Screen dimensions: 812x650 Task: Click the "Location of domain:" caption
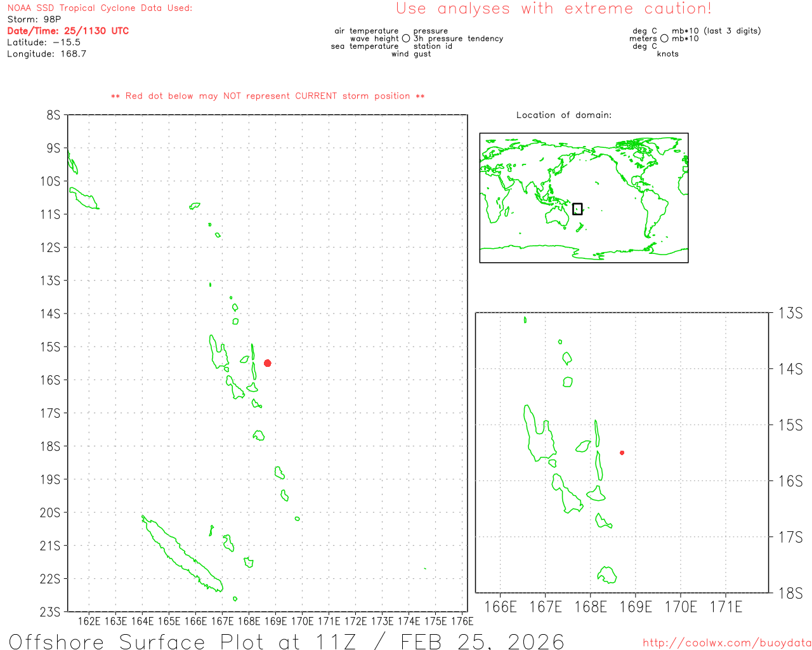point(563,115)
